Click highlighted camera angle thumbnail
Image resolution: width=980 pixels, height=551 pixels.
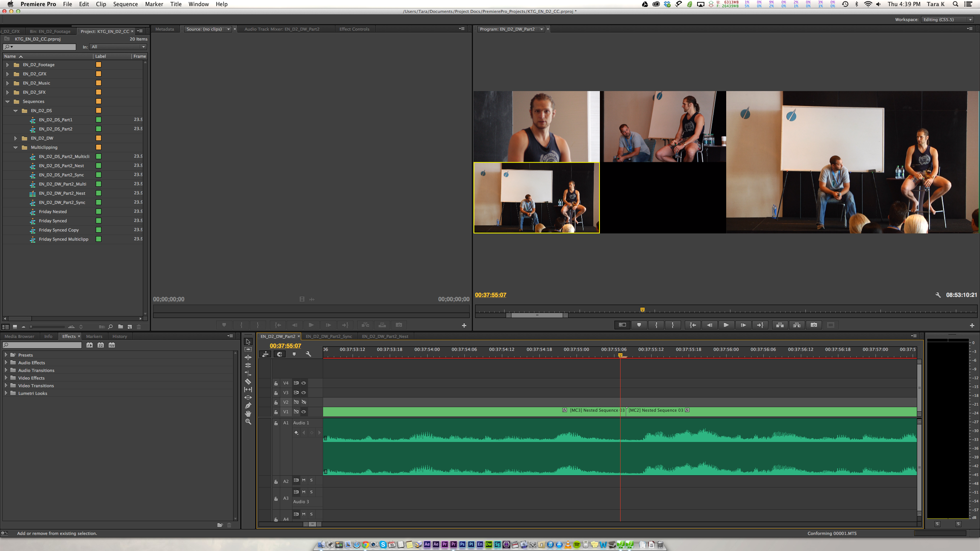[536, 198]
